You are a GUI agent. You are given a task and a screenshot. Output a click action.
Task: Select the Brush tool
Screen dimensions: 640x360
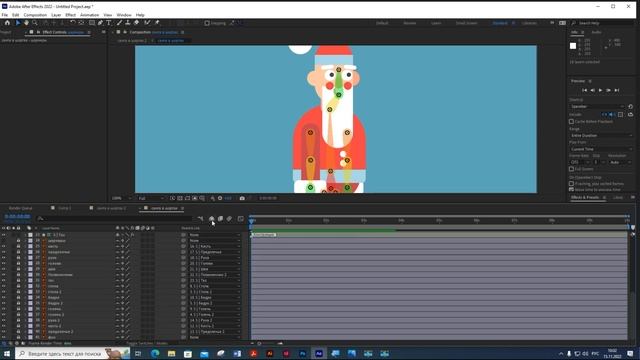[119, 23]
